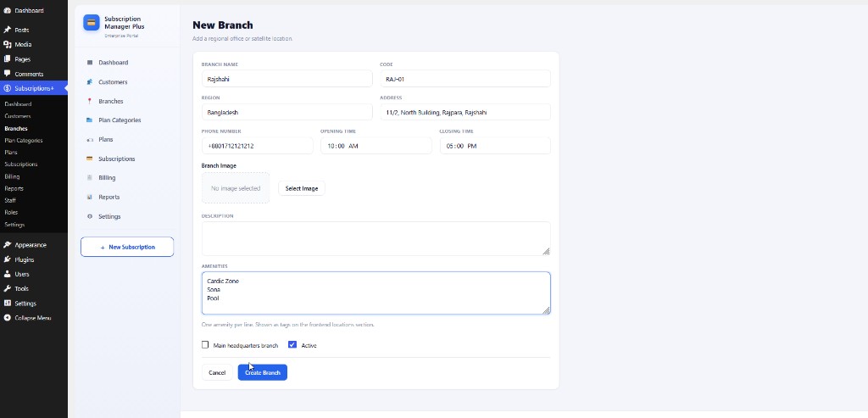Click the Region field containing Bangladesh
The image size is (868, 418).
coord(287,112)
